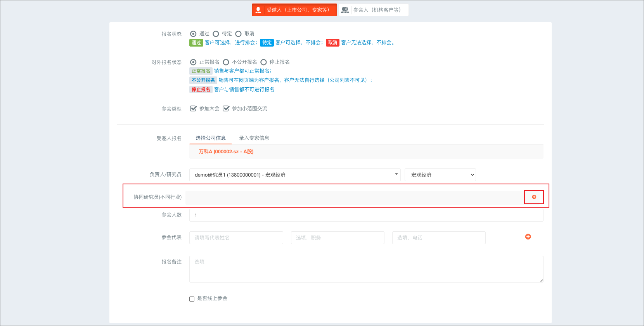Screen dimensions: 644x326
Task: Click the 停止报名 legend tag
Action: click(201, 90)
